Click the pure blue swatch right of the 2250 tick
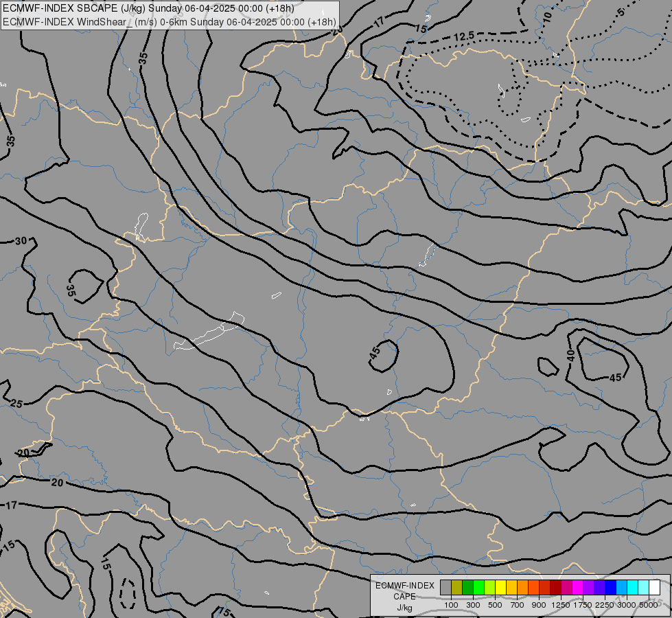The image size is (672, 618). pyautogui.click(x=611, y=588)
